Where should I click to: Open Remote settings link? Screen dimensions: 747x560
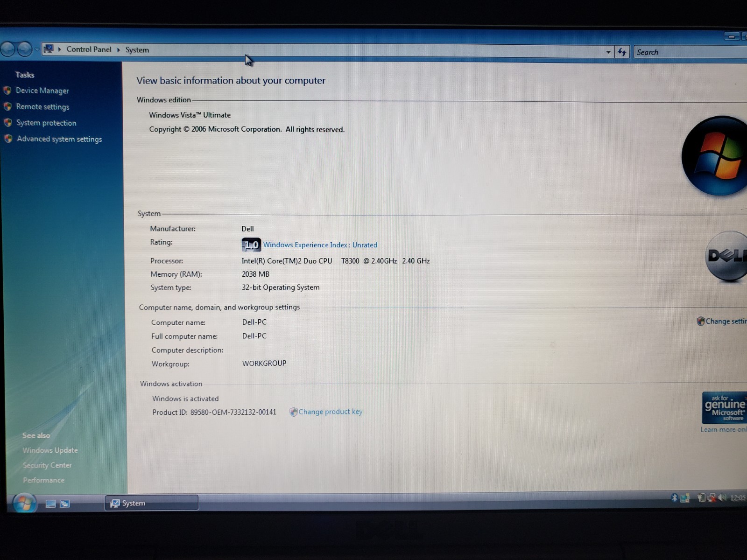(x=42, y=107)
